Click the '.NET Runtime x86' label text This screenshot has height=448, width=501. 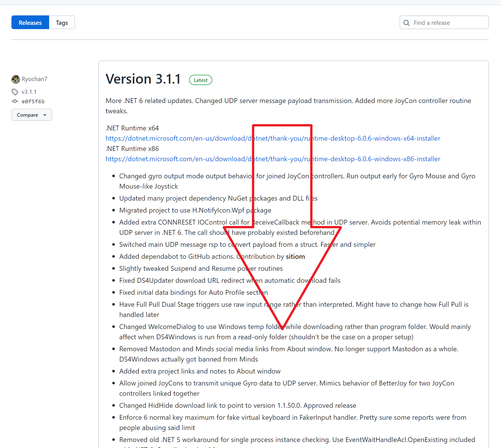[132, 149]
